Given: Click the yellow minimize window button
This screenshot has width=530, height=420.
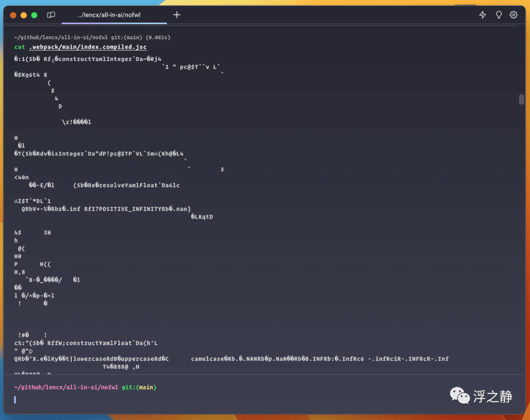Looking at the screenshot, I should tap(24, 15).
